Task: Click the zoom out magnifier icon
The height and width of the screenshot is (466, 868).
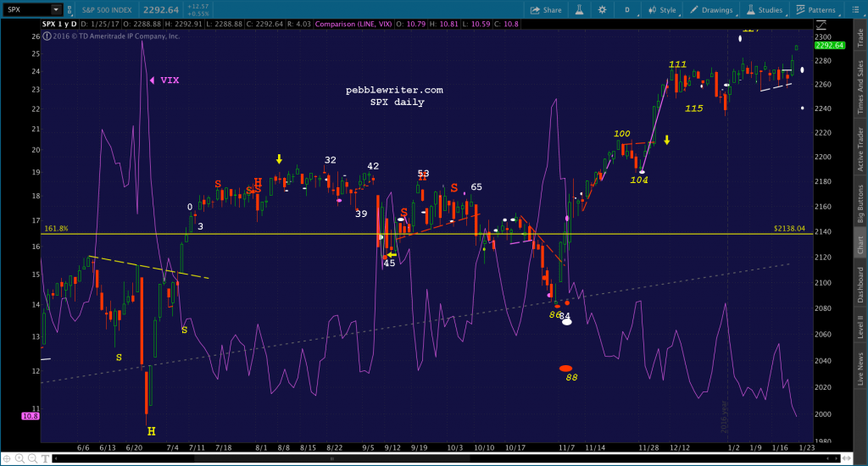Action: coord(32,458)
